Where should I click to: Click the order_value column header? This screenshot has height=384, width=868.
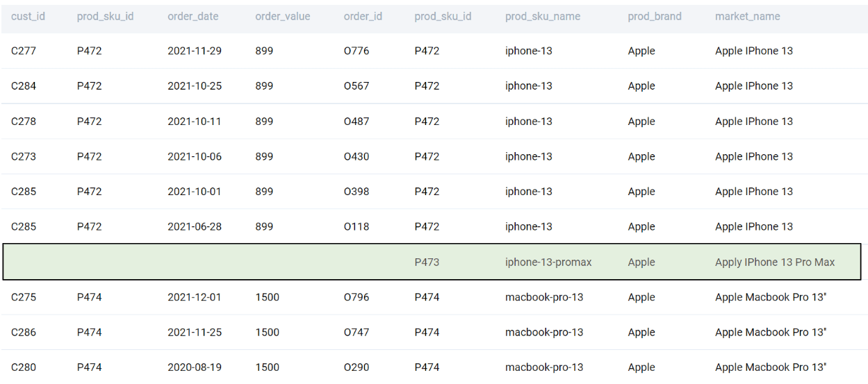tap(282, 16)
